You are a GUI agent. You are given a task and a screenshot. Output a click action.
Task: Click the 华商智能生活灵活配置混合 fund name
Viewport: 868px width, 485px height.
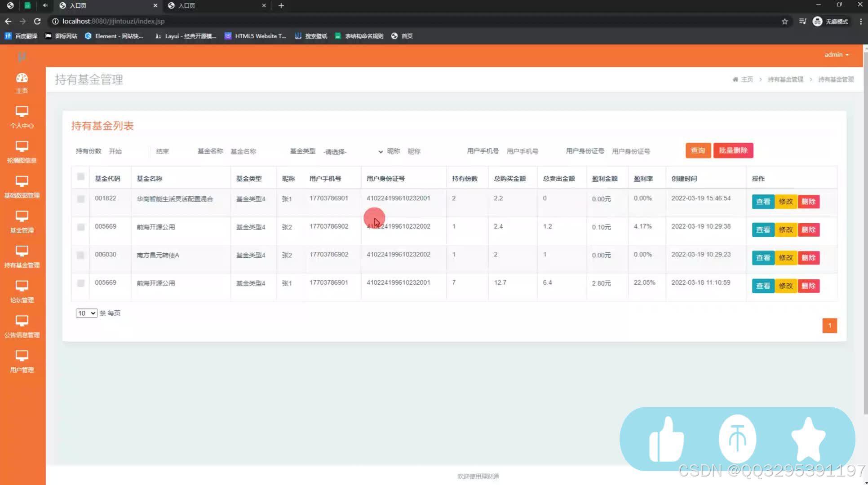pyautogui.click(x=175, y=199)
